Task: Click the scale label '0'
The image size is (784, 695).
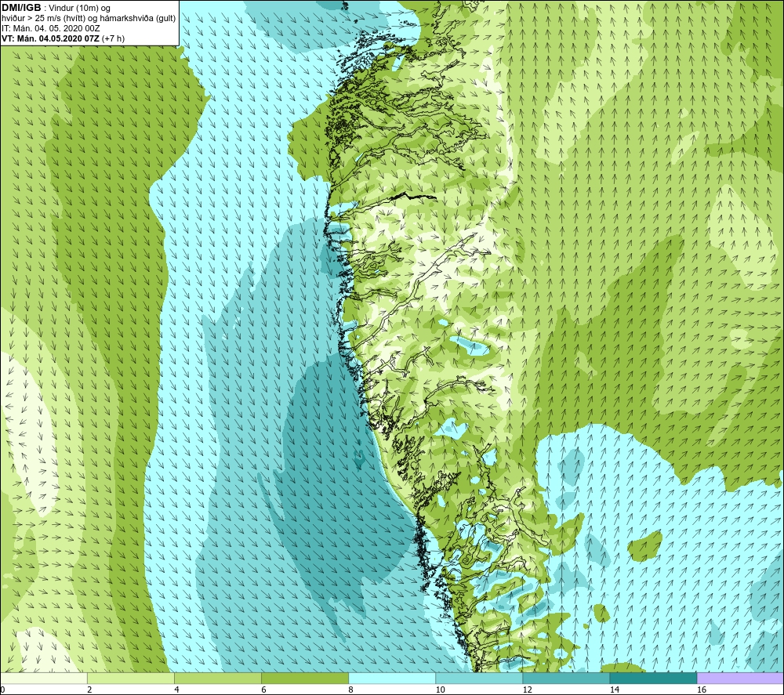Action: [x=2, y=690]
